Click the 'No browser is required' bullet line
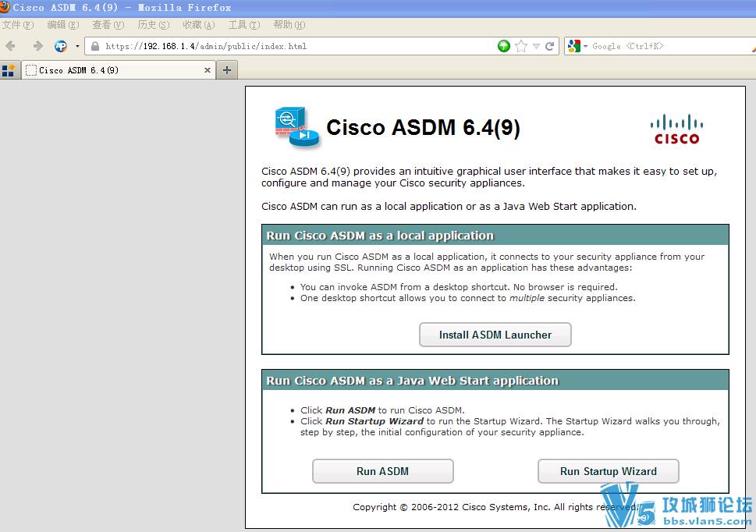Viewport: 756px width, 532px height. (459, 287)
